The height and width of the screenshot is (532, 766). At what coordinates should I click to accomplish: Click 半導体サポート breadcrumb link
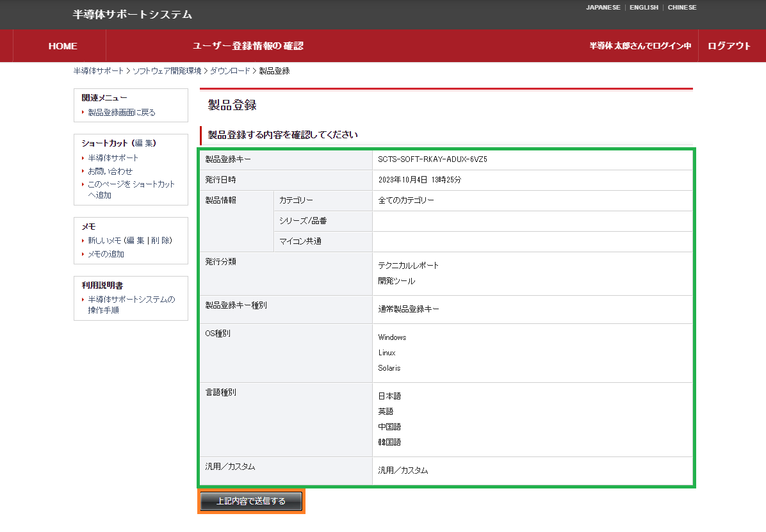98,71
